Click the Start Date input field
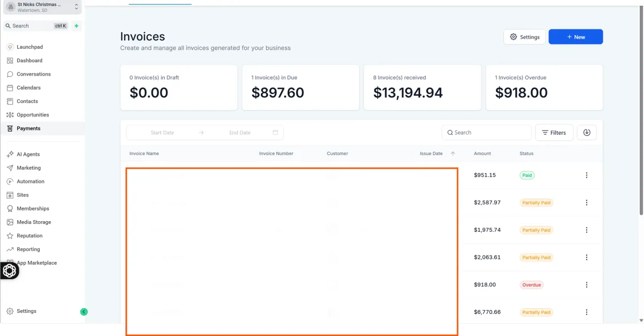This screenshot has width=644, height=336. pos(162,133)
